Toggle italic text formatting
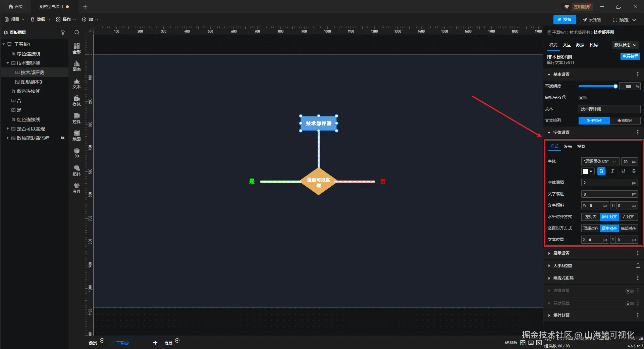The width and height of the screenshot is (644, 349). (x=612, y=171)
